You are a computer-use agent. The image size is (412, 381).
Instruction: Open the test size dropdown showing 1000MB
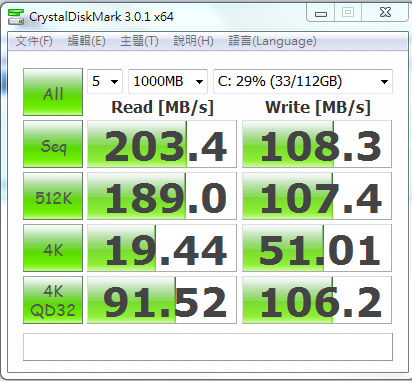pyautogui.click(x=168, y=81)
